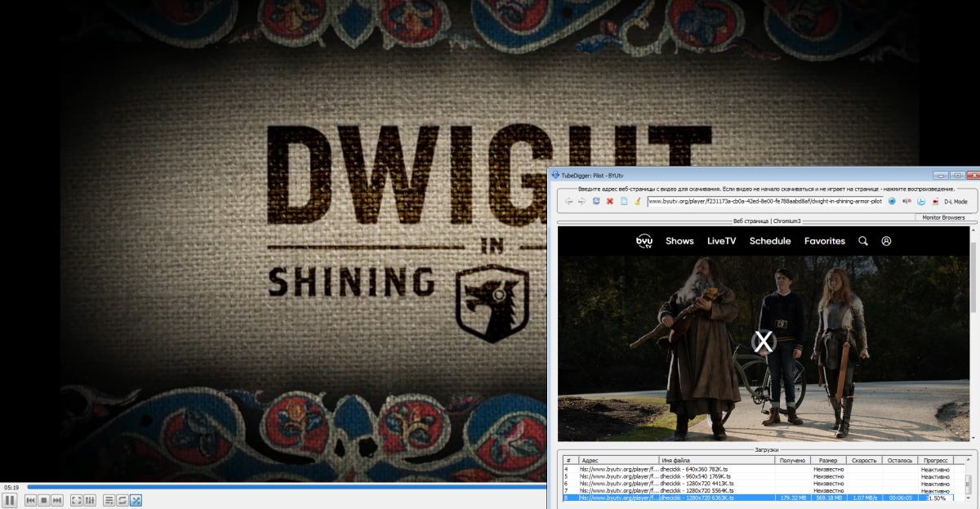980x509 pixels.
Task: Open Favorites in BYUtv navigation
Action: click(x=825, y=241)
